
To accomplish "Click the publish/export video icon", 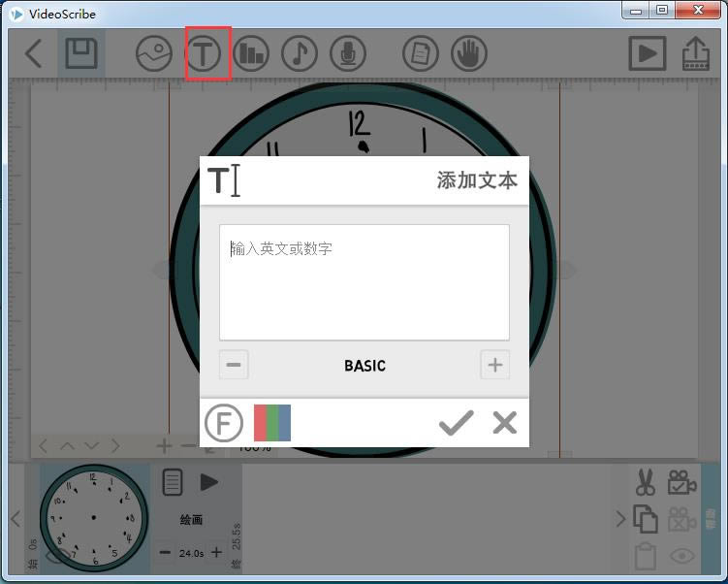I will pos(695,53).
